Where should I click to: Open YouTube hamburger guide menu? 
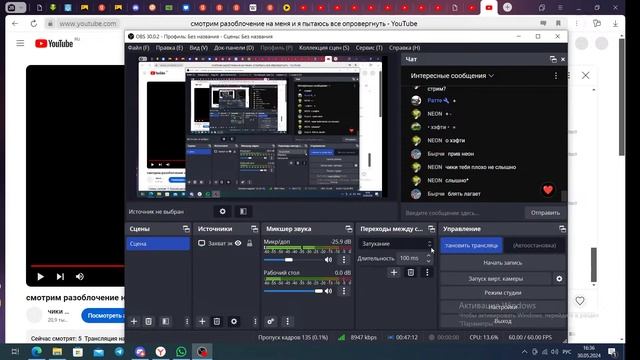click(20, 43)
